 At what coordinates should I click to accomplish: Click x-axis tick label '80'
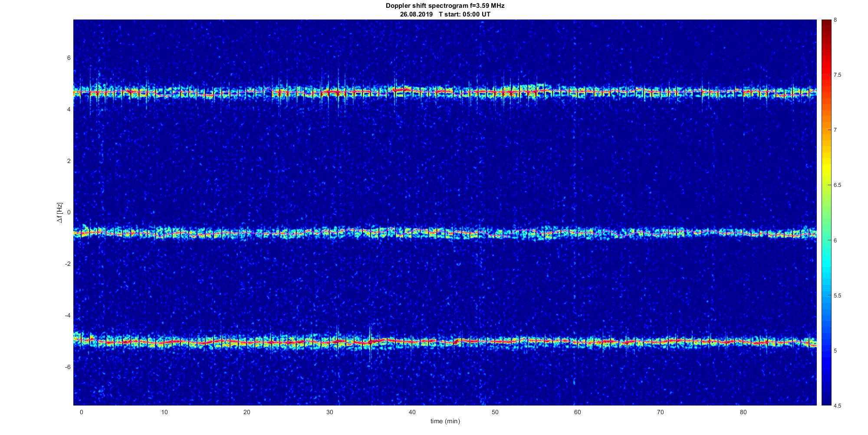(x=743, y=412)
